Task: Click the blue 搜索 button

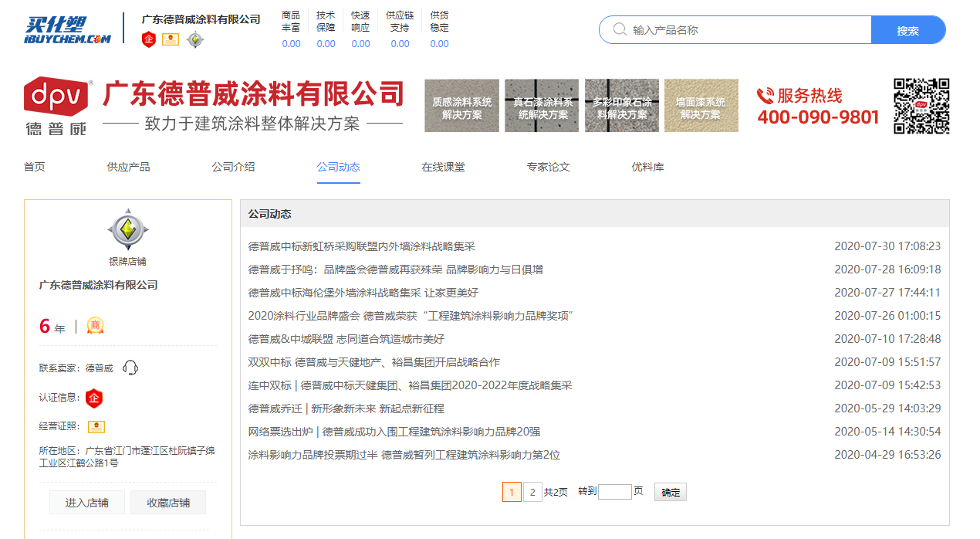Action: [908, 30]
